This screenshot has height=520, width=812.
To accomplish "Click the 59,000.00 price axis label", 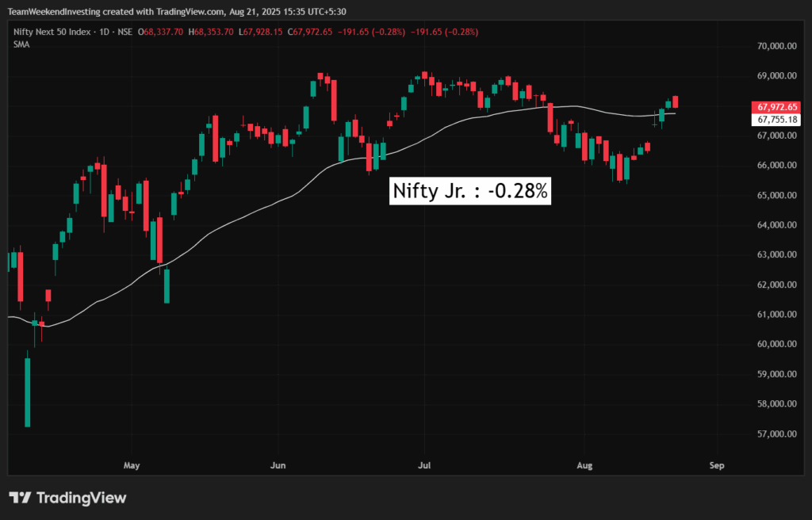I will click(x=777, y=374).
